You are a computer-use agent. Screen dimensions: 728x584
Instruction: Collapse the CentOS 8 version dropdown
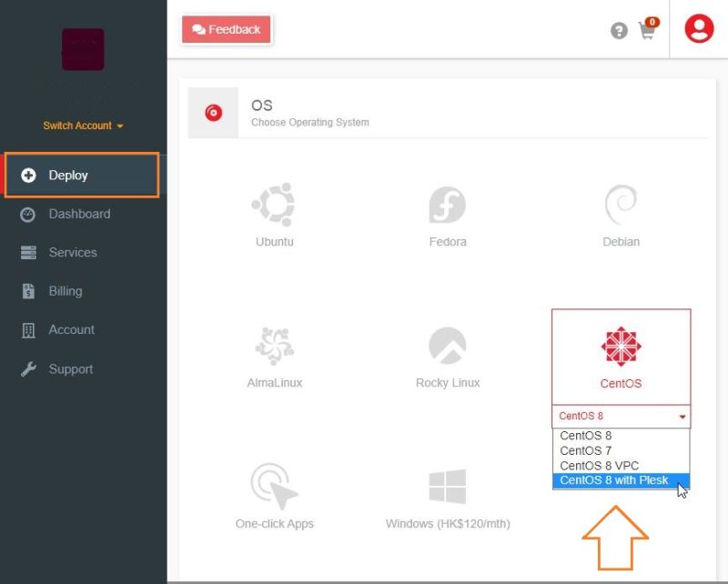pyautogui.click(x=621, y=416)
